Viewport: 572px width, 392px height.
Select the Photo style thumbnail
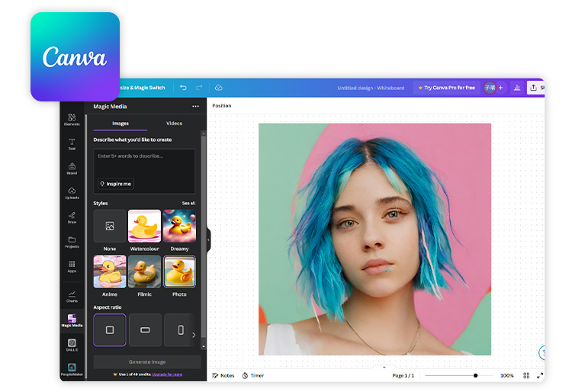pyautogui.click(x=179, y=272)
